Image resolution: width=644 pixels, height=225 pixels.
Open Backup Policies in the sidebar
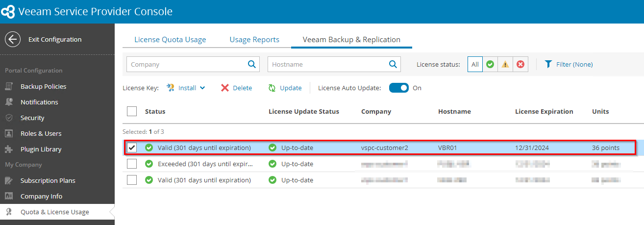click(43, 86)
